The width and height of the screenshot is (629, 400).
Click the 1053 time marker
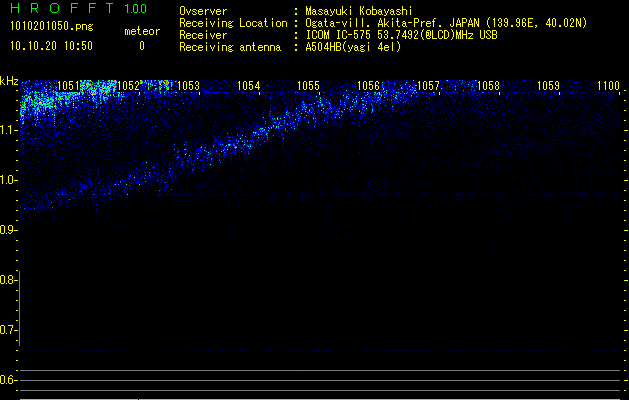188,86
